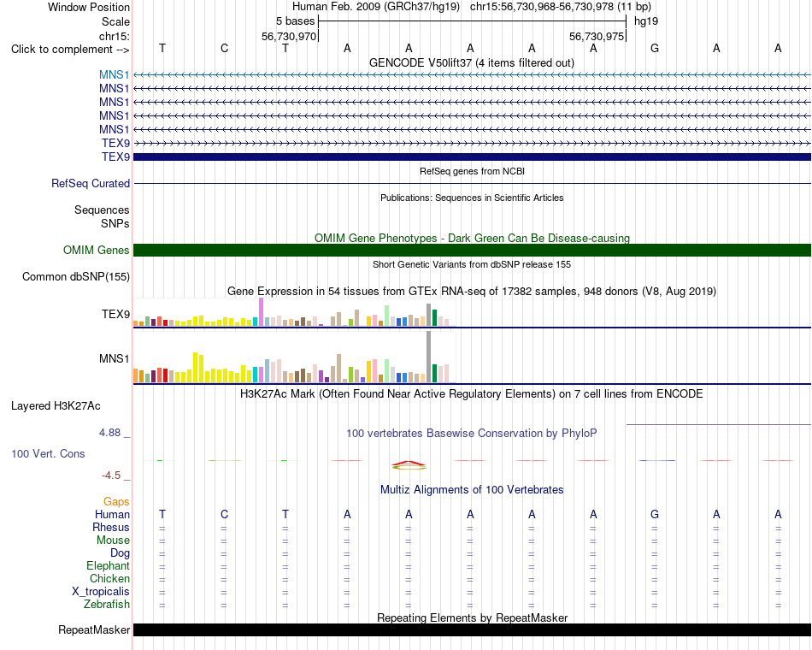The image size is (812, 650).
Task: Click the -4.5 lower conservation scale value
Action: 111,476
